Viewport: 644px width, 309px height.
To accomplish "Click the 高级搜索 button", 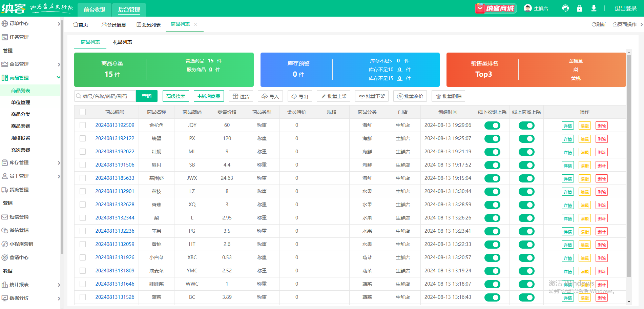I will [176, 96].
